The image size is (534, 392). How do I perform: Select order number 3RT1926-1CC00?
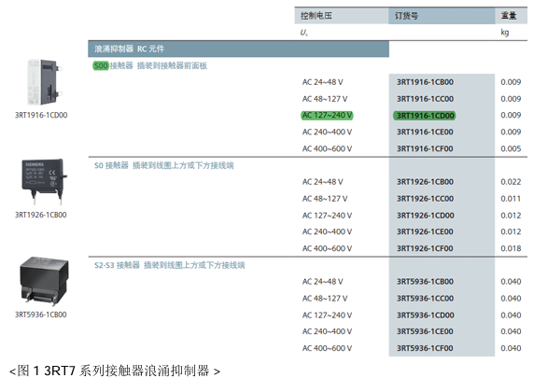(x=425, y=199)
